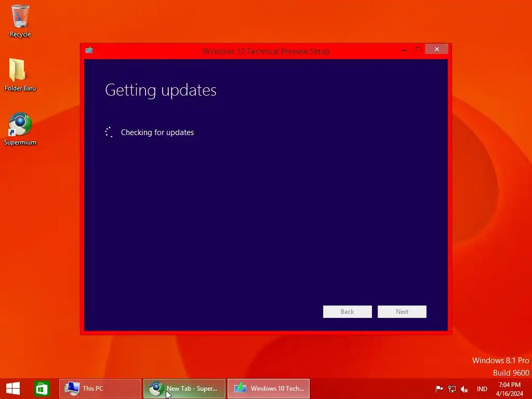Click the Back button in setup
The image size is (532, 399).
[347, 312]
